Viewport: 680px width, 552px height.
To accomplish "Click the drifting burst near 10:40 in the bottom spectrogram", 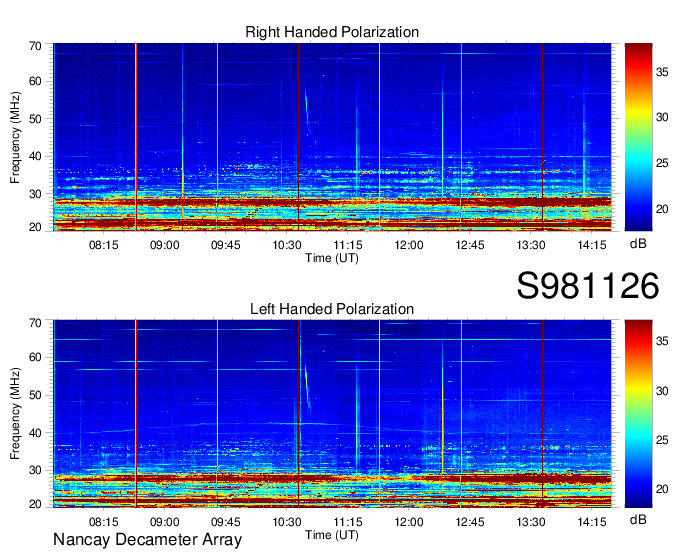I will click(307, 386).
